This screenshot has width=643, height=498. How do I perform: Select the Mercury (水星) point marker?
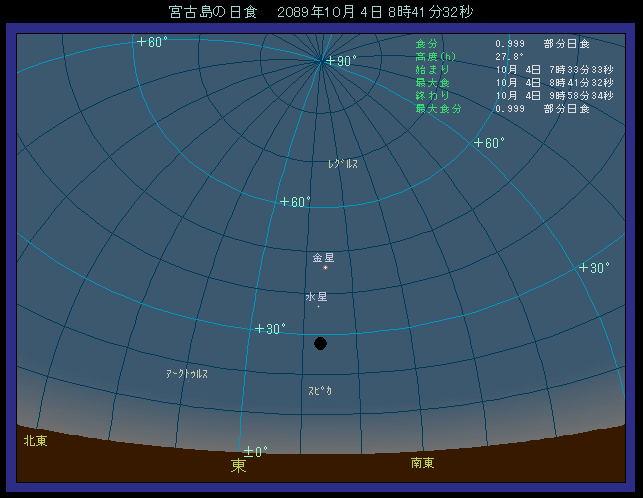point(319,307)
